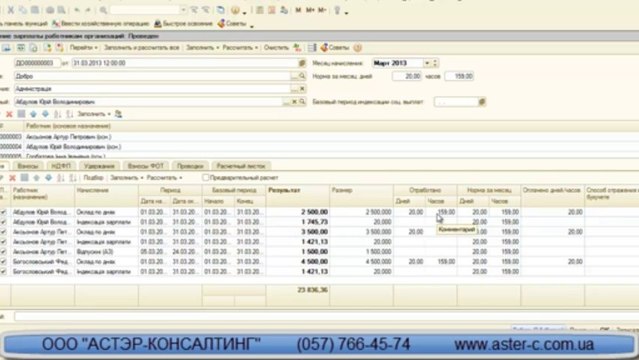The image size is (639, 360).
Task: Open the calculator icon in the top toolbar
Action: click(x=260, y=10)
